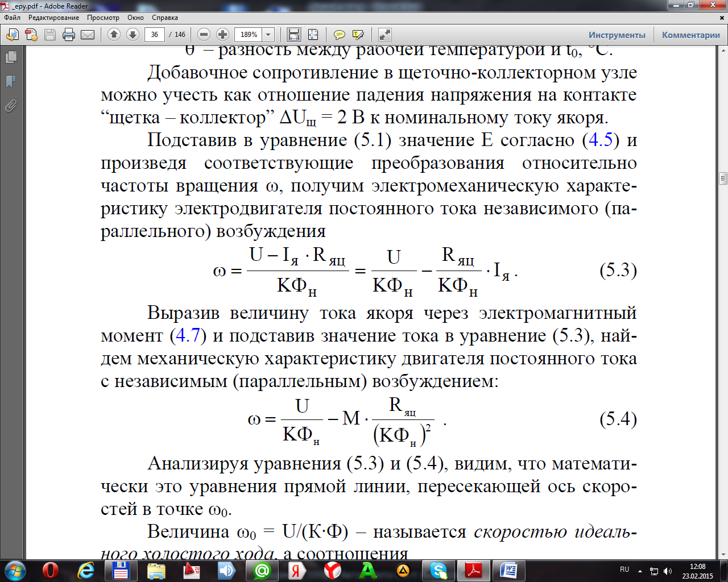The image size is (728, 582).
Task: Open Mail.ru agent @ icon on taskbar
Action: tap(262, 570)
